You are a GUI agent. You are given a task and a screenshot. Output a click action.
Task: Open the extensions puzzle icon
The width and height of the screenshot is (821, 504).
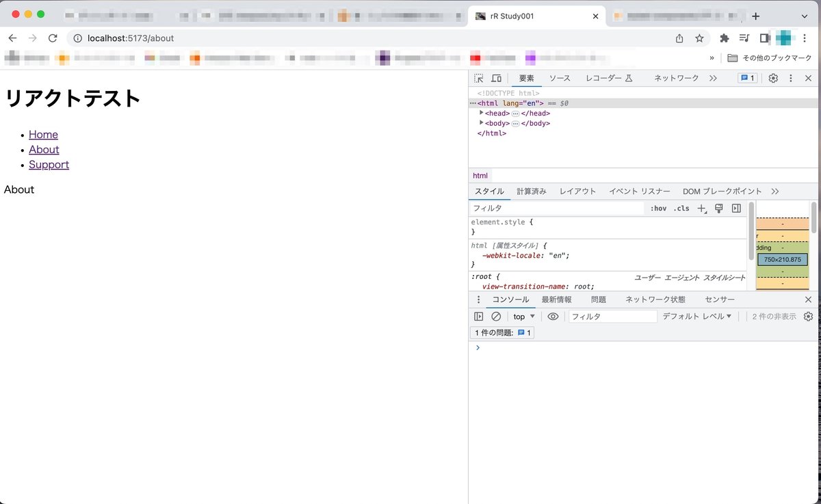(x=725, y=38)
